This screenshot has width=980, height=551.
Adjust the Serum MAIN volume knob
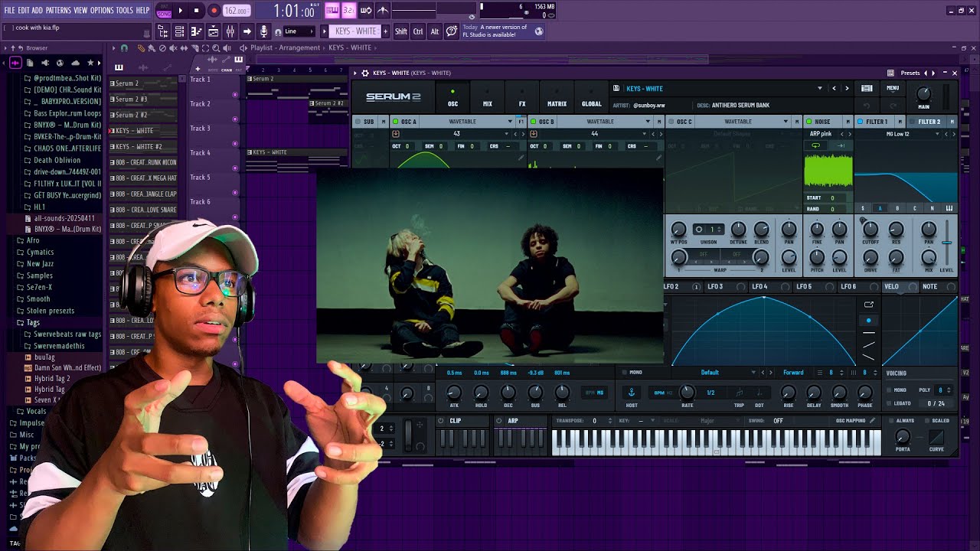923,93
